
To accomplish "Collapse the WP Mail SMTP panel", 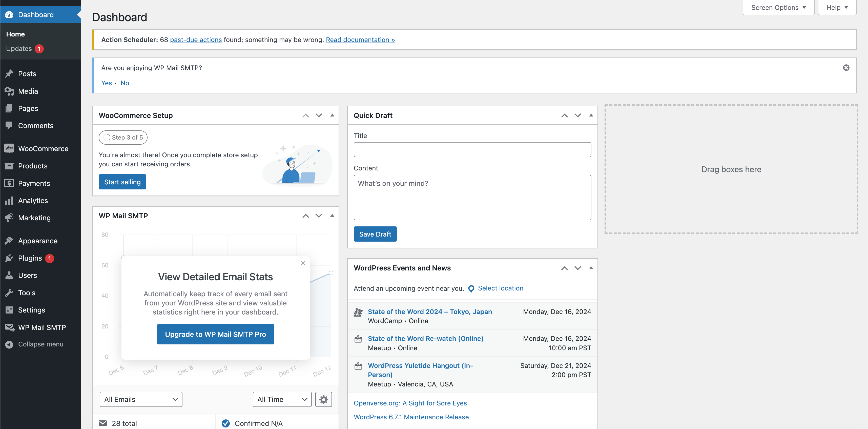I will 332,216.
